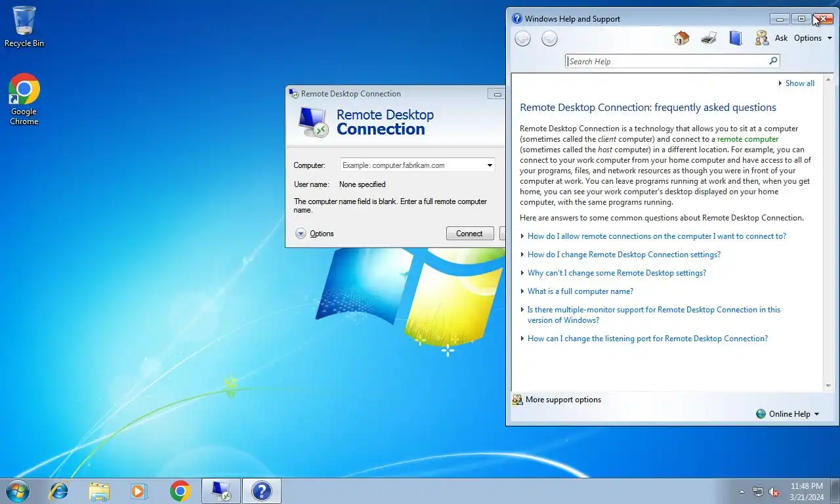Expand 'What is a full computer name'
This screenshot has height=504, width=840.
(x=581, y=291)
